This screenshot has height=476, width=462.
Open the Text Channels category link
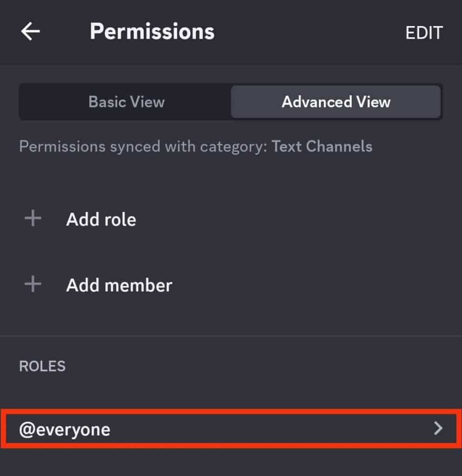point(322,146)
